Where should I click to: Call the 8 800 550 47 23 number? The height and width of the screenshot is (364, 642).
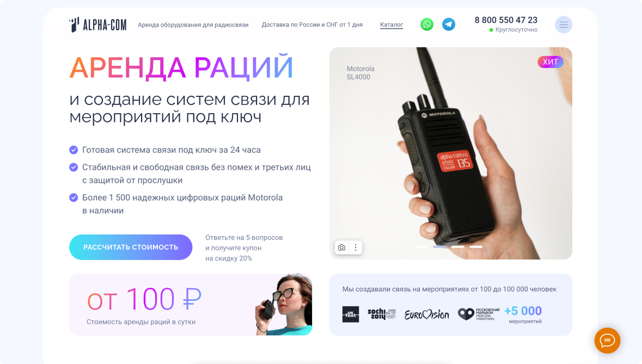(x=506, y=20)
